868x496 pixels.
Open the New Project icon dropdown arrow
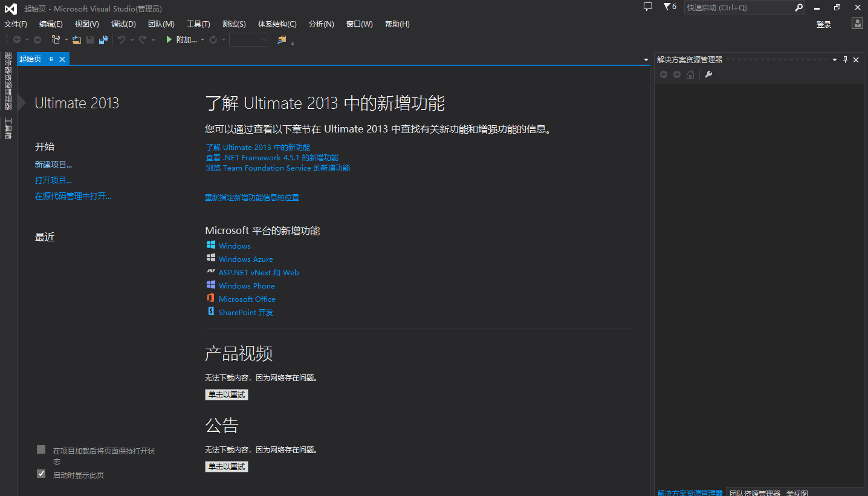(66, 40)
